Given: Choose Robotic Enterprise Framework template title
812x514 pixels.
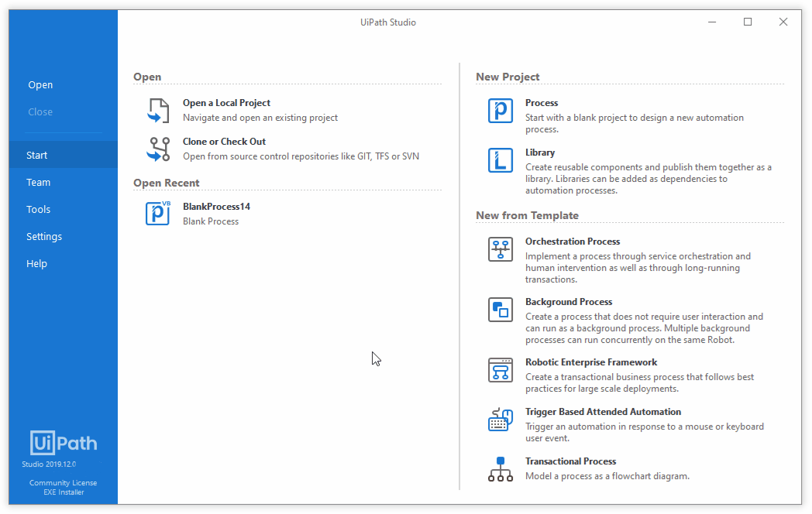Looking at the screenshot, I should click(x=591, y=362).
